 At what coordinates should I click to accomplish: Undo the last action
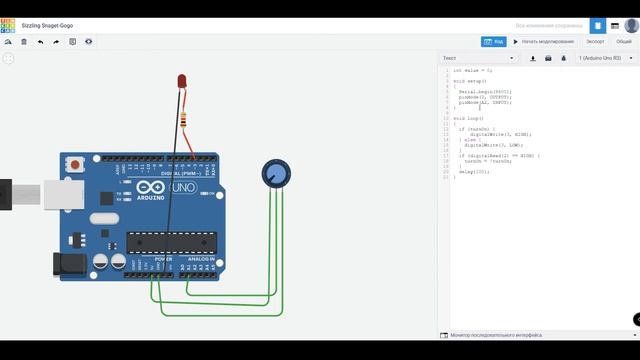pos(40,42)
